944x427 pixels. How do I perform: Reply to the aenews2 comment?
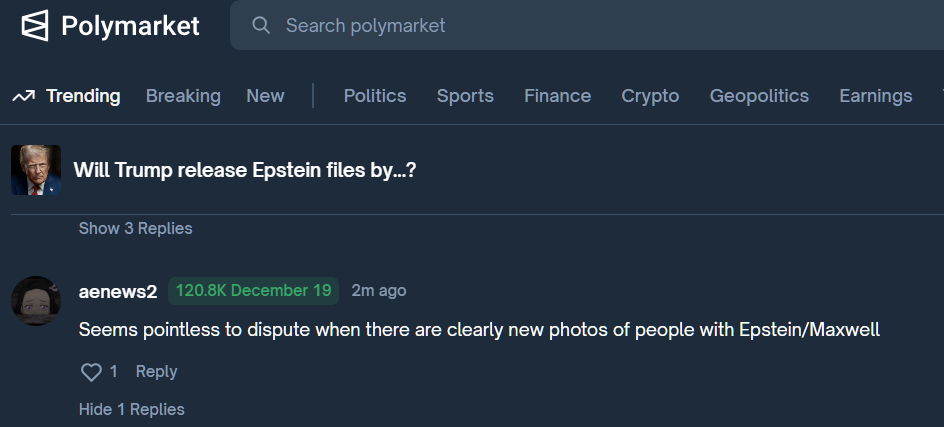(156, 372)
